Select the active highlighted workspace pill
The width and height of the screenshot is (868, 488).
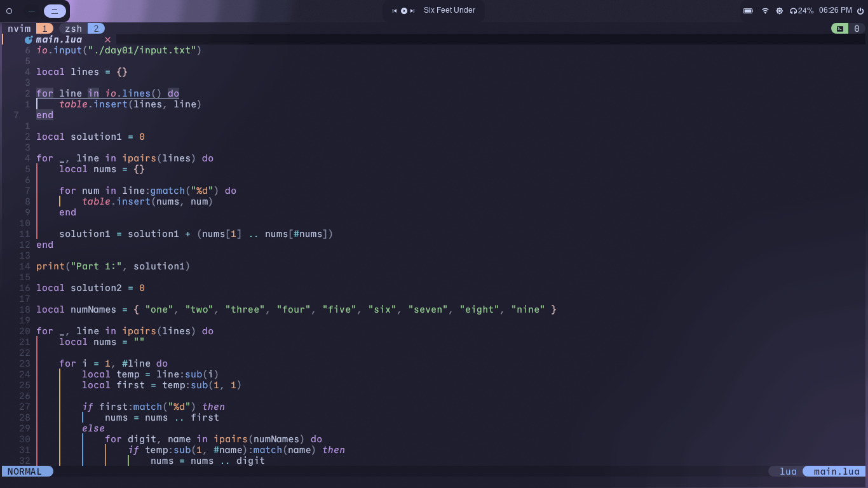(x=55, y=11)
